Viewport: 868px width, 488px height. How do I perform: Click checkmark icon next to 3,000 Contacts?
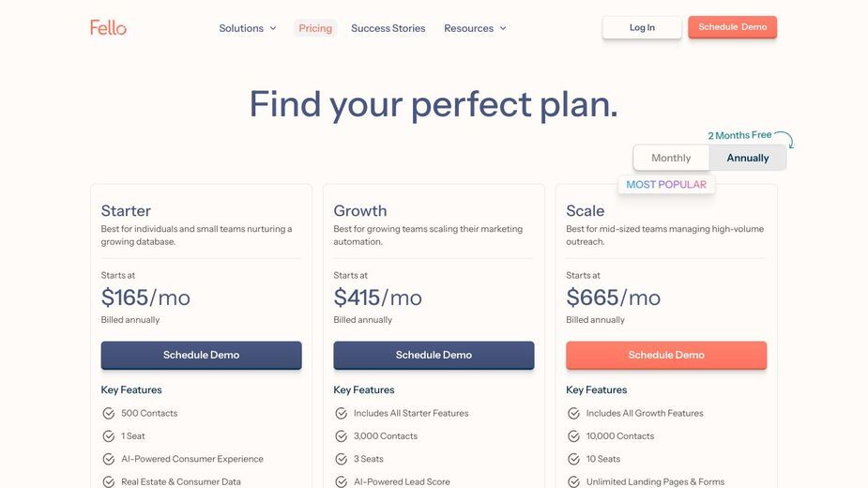tap(341, 436)
